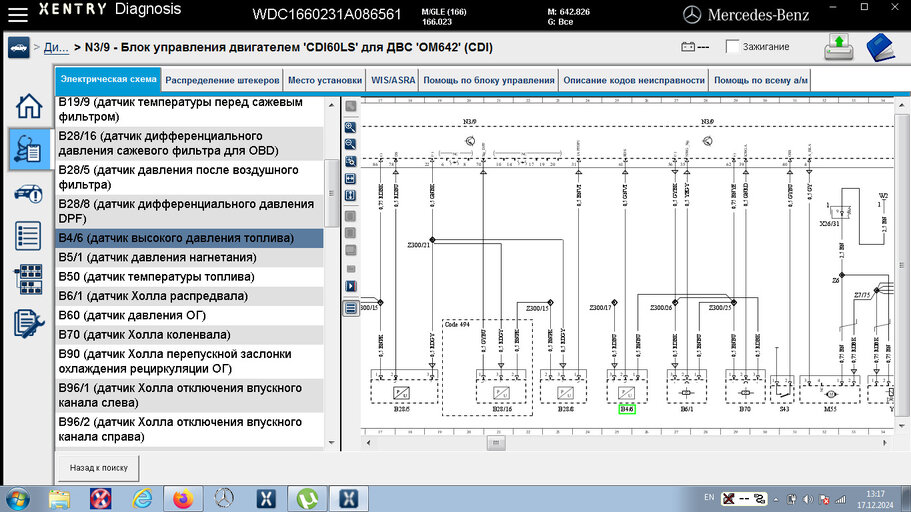Open the vehicle warning sidebar icon
The width and height of the screenshot is (911, 512).
28,194
